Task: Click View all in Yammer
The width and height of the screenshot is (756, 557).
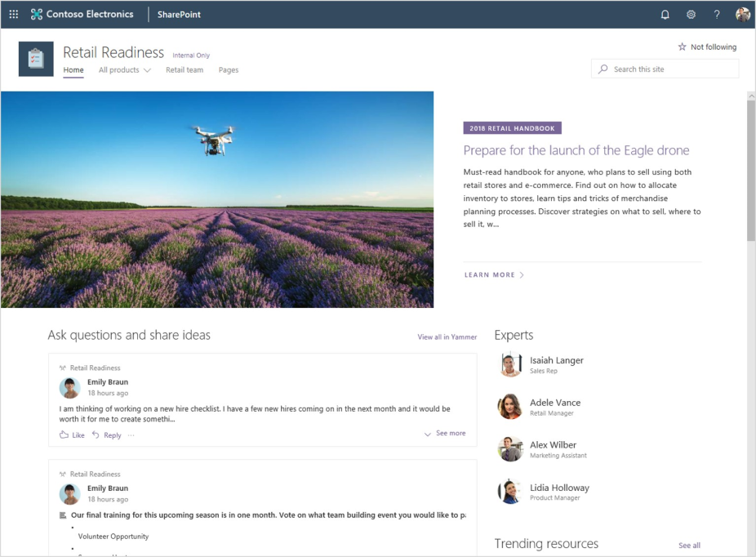Action: pyautogui.click(x=447, y=337)
